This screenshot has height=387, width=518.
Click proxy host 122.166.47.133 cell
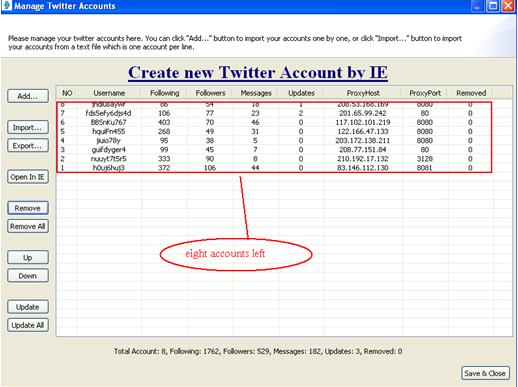[x=363, y=131]
